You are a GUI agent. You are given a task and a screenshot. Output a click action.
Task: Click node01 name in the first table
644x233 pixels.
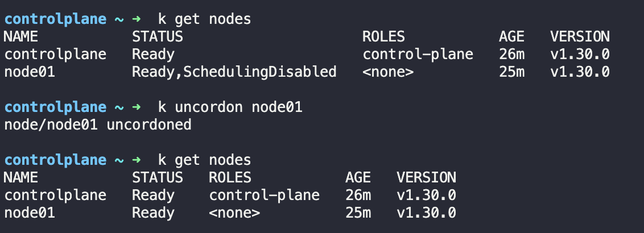[30, 72]
